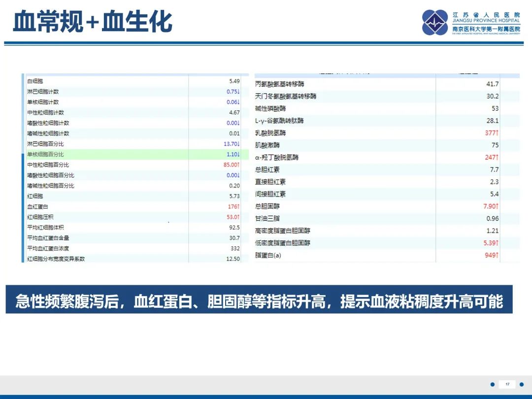Select the 白细胞 row label

(x=35, y=81)
